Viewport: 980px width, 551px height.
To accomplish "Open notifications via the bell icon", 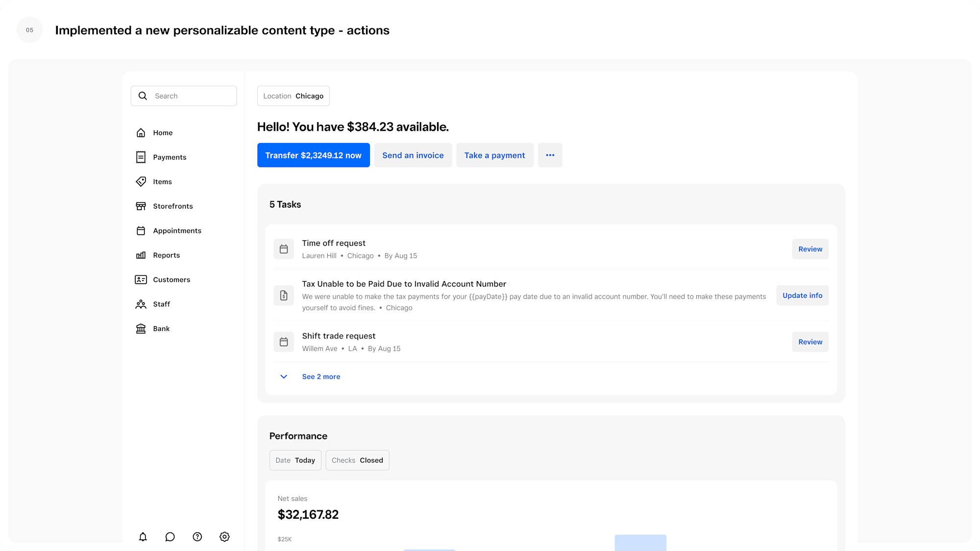I will click(143, 537).
